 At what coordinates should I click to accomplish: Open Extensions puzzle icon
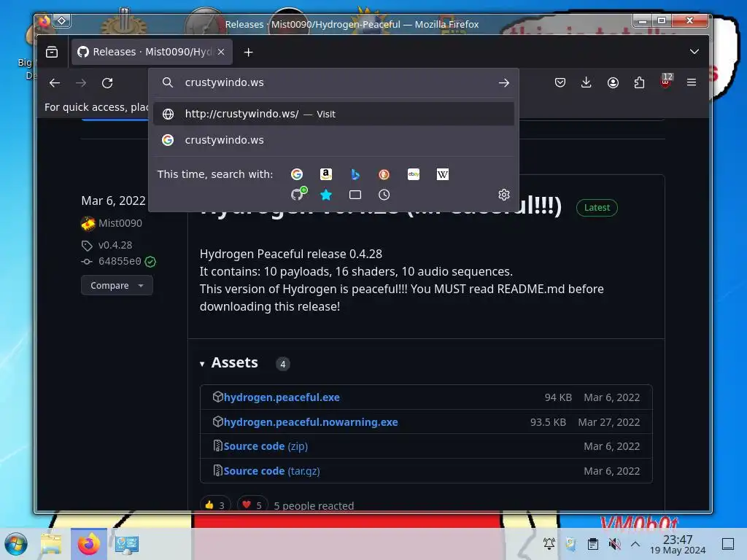(639, 83)
